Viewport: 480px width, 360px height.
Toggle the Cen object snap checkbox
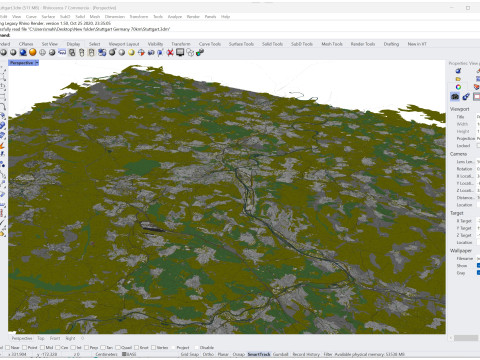pyautogui.click(x=57, y=347)
